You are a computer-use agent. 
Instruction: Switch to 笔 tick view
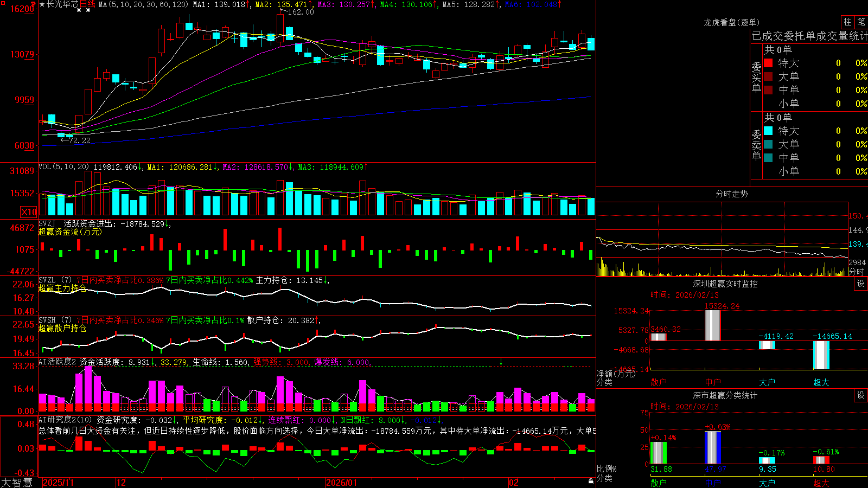click(x=861, y=22)
